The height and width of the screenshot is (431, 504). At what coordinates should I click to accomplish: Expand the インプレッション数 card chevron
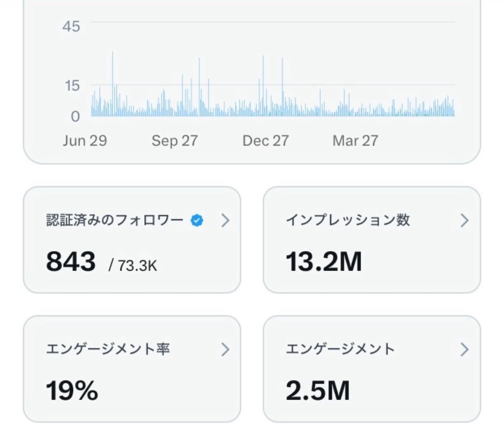point(465,221)
